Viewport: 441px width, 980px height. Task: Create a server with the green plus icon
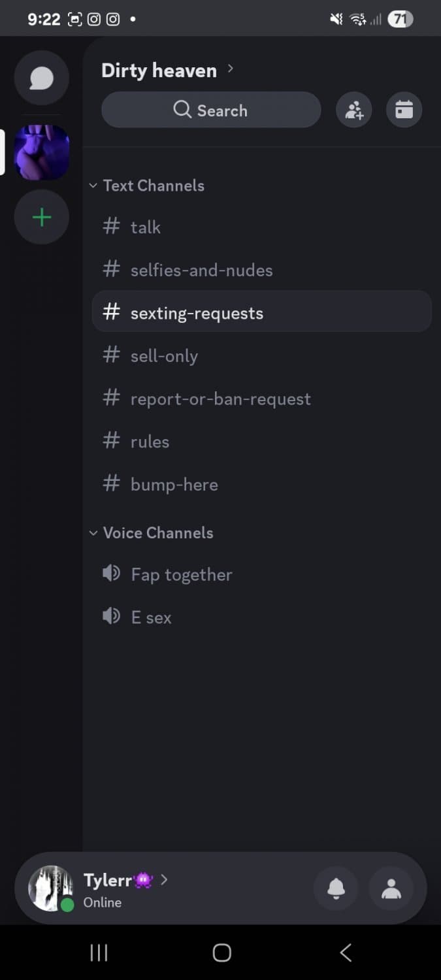[x=41, y=216]
